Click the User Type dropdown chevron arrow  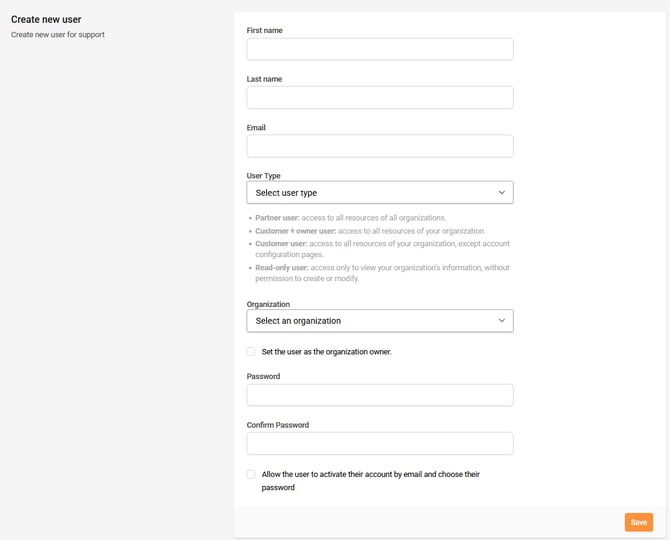click(502, 193)
